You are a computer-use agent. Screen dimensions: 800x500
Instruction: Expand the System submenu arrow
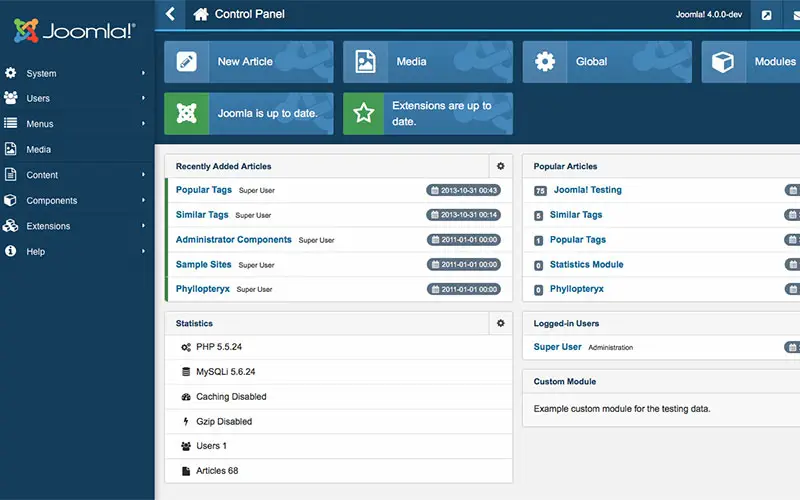(143, 73)
